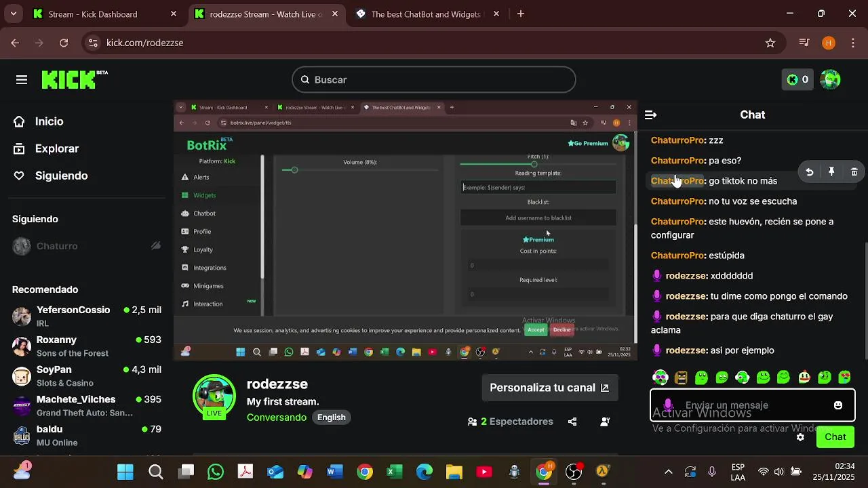
Task: Insert the white face red-mouth emote
Action: coord(804,377)
